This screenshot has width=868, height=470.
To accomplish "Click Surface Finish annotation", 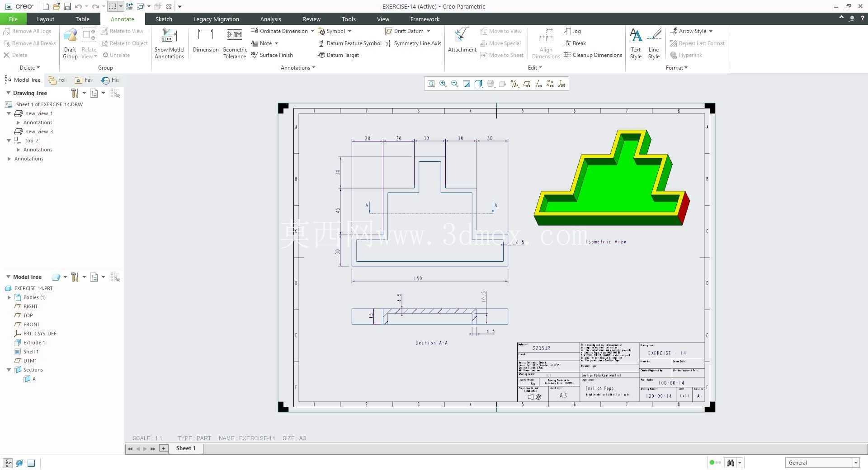I will coord(272,55).
